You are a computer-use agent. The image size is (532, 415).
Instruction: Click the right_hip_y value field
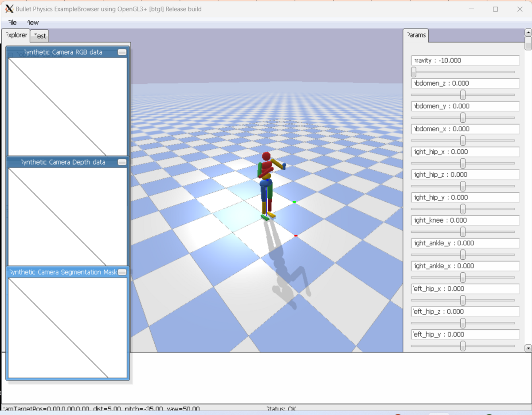tap(465, 197)
